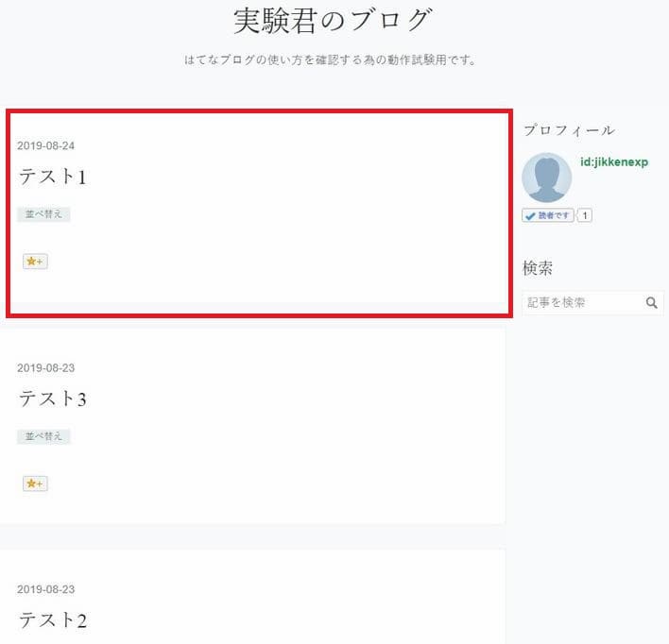Add a star to the テスト1 post
The image size is (669, 644).
(35, 261)
